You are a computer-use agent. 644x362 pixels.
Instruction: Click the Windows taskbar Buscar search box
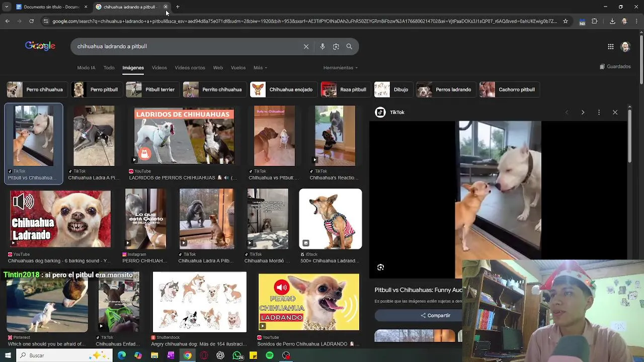pyautogui.click(x=64, y=355)
